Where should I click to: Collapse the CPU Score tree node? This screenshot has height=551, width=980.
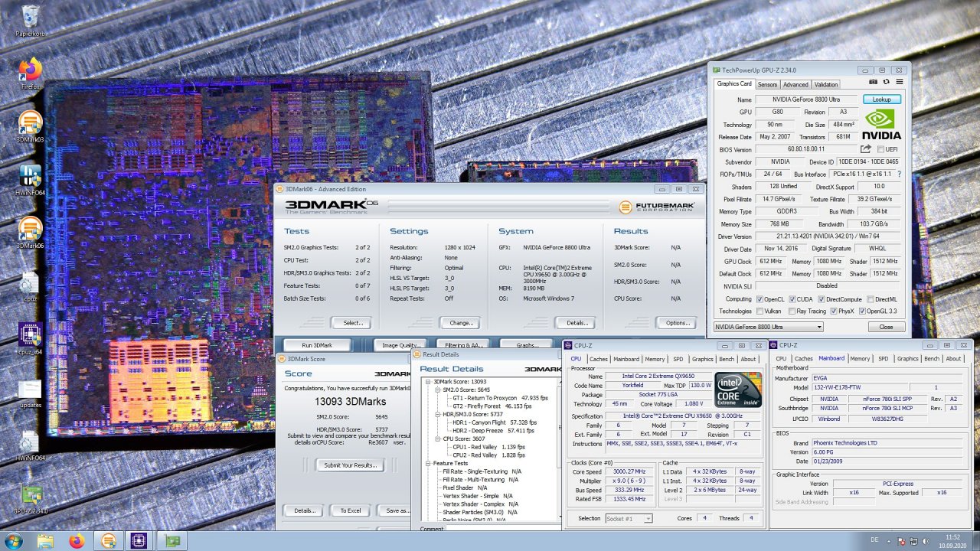pyautogui.click(x=439, y=439)
